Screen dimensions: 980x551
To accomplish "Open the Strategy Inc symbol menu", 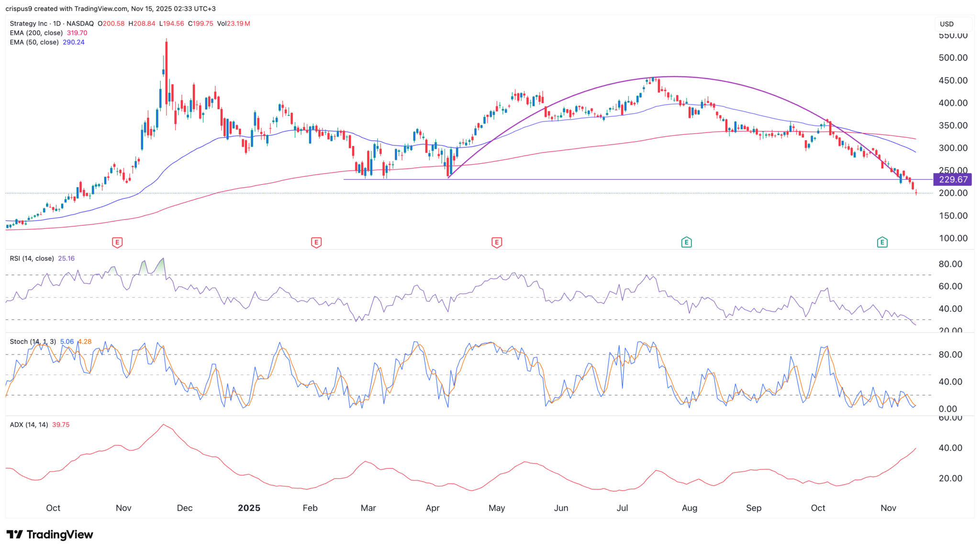I will [29, 23].
